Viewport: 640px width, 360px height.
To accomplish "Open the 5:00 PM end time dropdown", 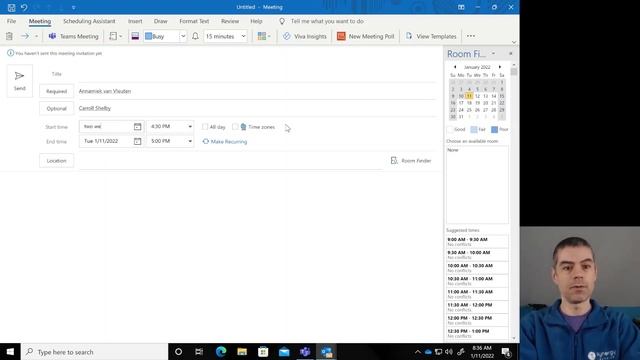I will pyautogui.click(x=190, y=141).
